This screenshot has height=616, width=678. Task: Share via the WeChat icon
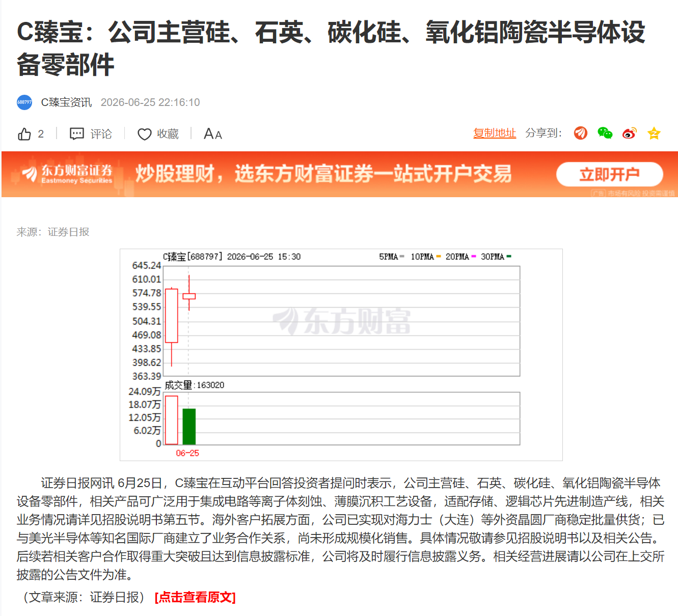(x=605, y=133)
